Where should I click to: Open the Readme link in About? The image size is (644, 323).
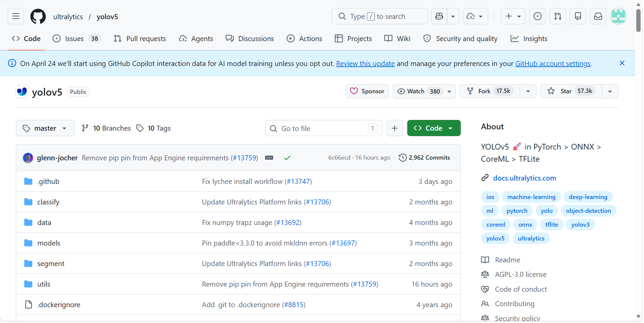pyautogui.click(x=508, y=260)
